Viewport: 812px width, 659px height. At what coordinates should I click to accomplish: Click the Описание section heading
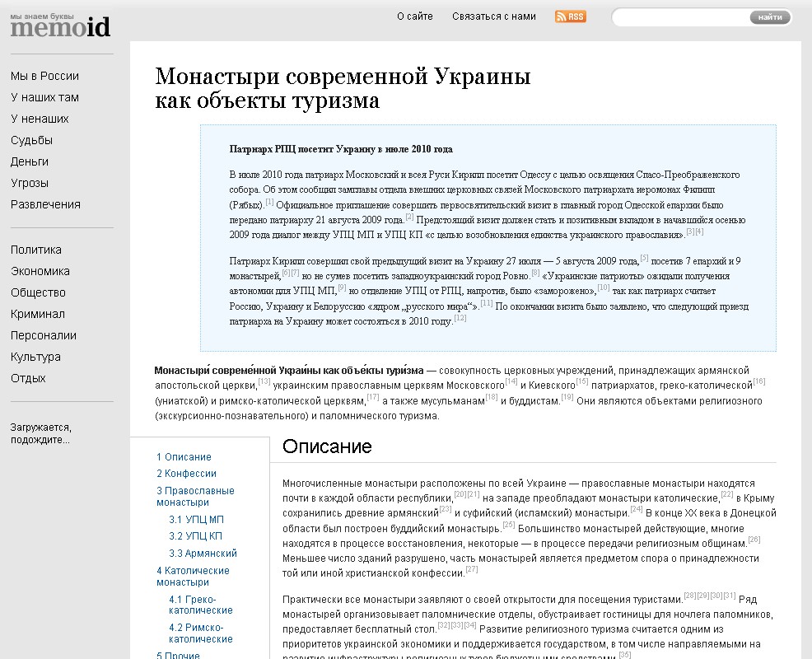tap(327, 446)
